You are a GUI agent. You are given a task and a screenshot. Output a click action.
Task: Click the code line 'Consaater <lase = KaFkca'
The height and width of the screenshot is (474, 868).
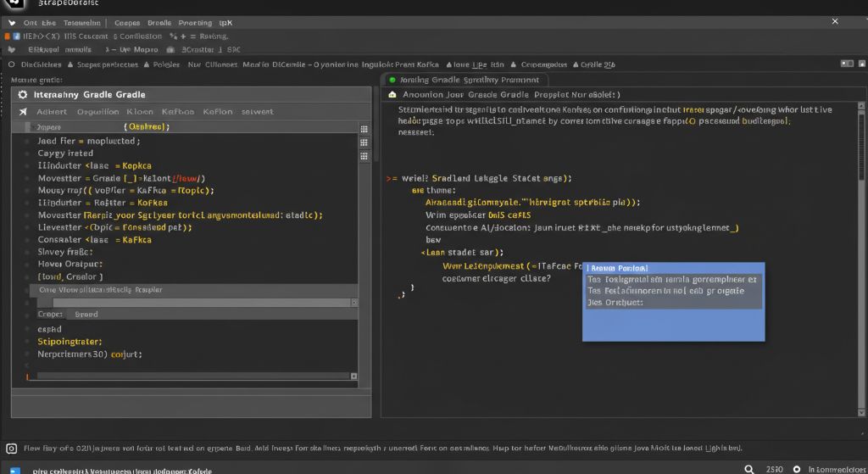[x=94, y=240]
